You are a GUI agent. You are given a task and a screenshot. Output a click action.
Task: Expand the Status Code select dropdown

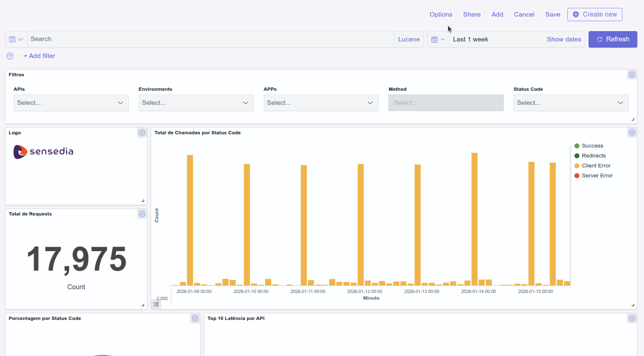coord(570,103)
